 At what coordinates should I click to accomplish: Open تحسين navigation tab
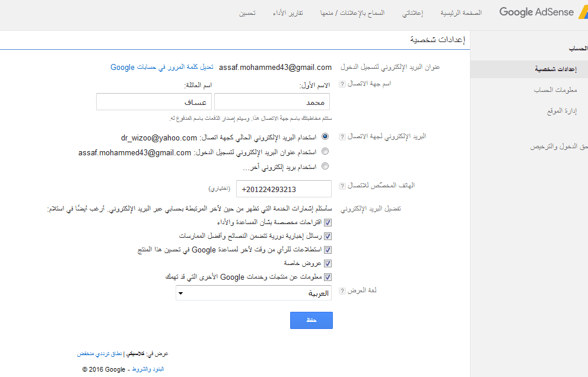click(x=247, y=12)
